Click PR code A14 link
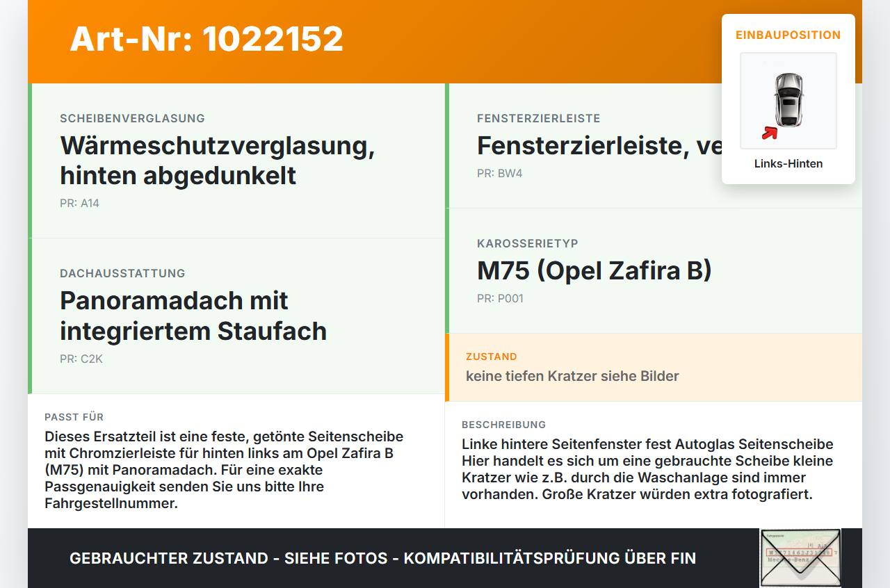This screenshot has width=890, height=588. point(79,203)
